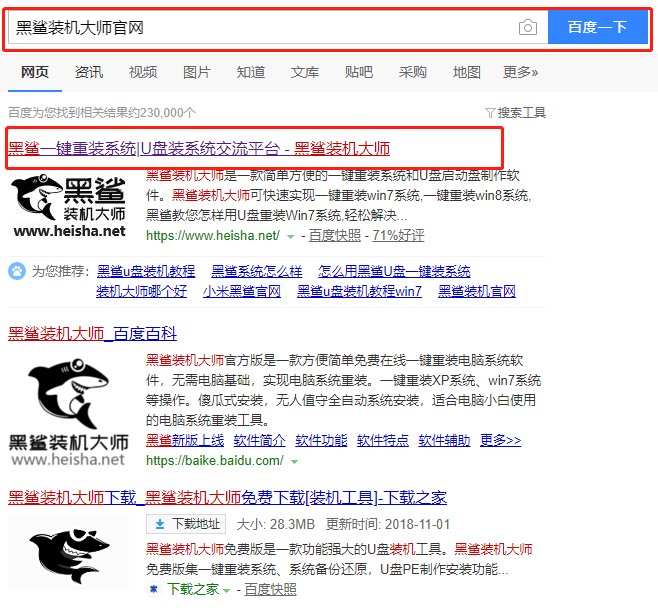Image resolution: width=658 pixels, height=611 pixels.
Task: Expand the dropdown arrow after baike.baidu.com URL
Action: pyautogui.click(x=295, y=462)
